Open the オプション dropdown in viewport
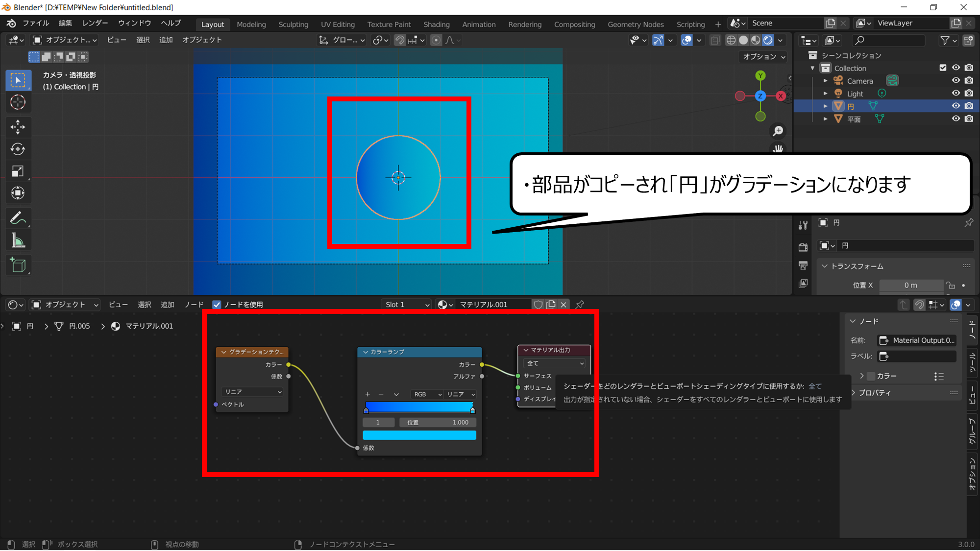This screenshot has width=980, height=551. point(763,57)
